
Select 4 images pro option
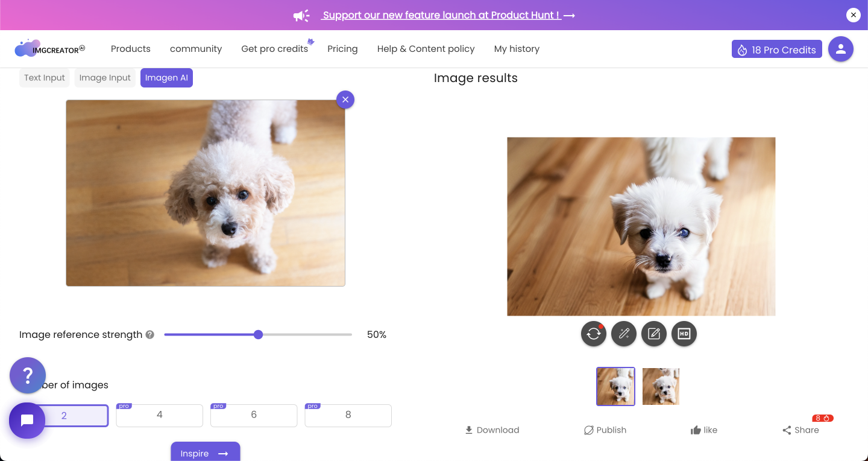click(159, 415)
